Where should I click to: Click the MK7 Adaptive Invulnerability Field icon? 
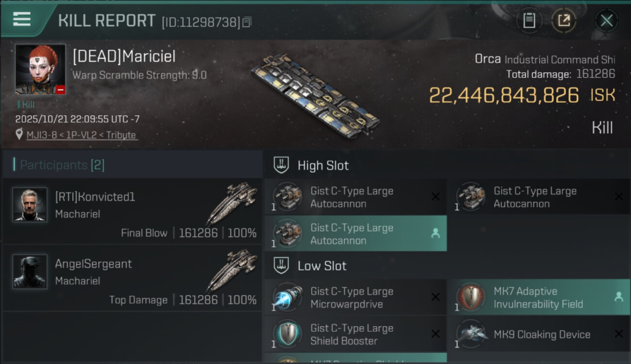pyautogui.click(x=471, y=298)
